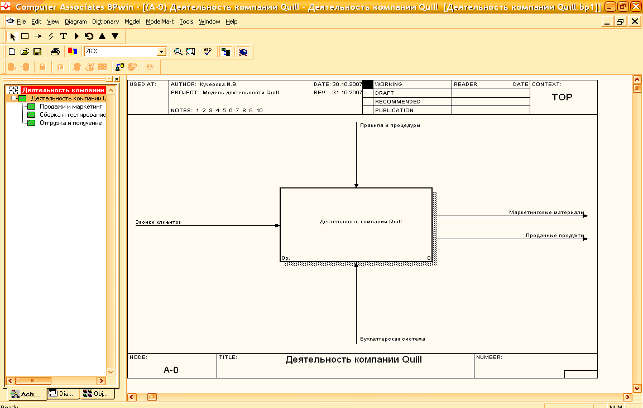Save the current model
Image resolution: width=643 pixels, height=408 pixels.
(x=37, y=52)
